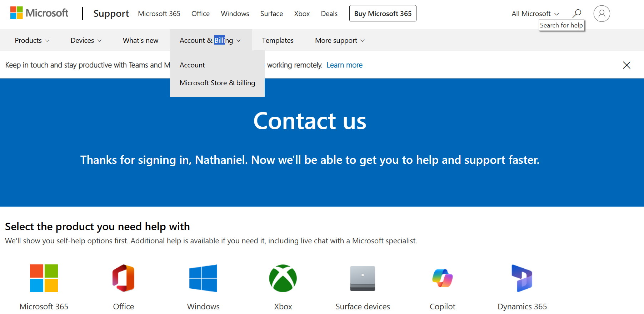Go to Deals in top navigation
This screenshot has width=644, height=314.
(329, 14)
